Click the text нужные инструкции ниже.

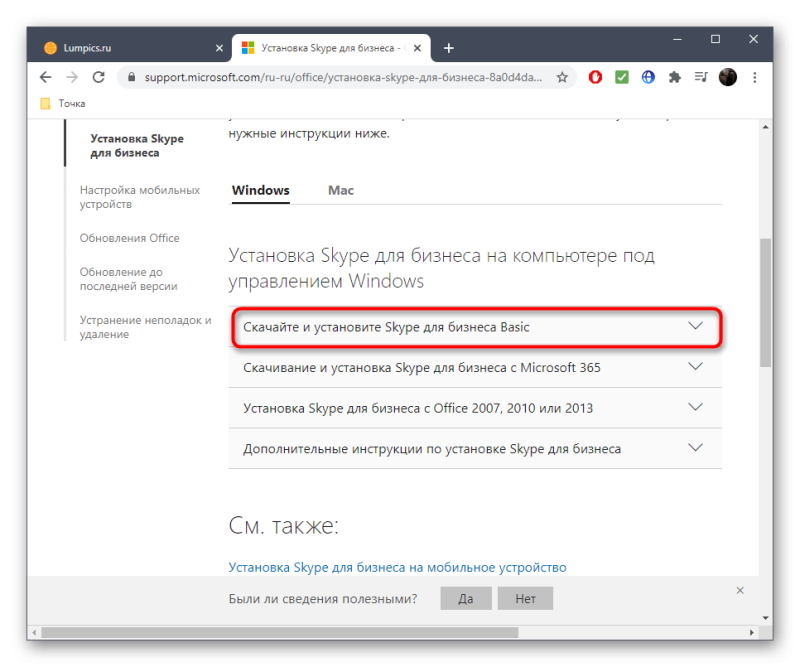(309, 134)
